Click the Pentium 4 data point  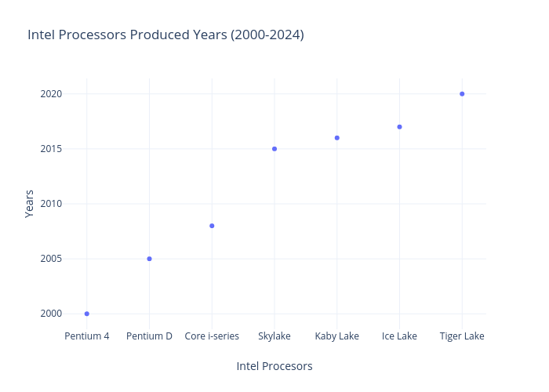tap(87, 314)
